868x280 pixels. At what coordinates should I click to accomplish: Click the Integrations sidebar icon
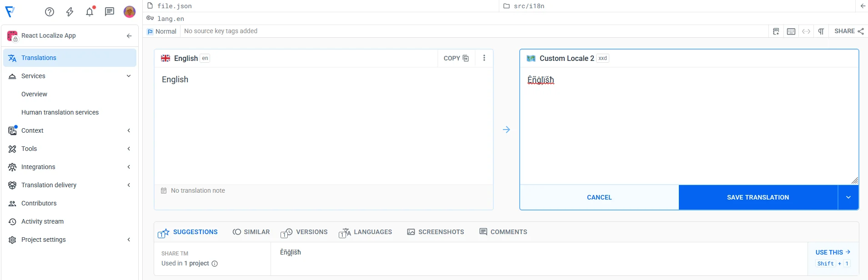point(12,167)
